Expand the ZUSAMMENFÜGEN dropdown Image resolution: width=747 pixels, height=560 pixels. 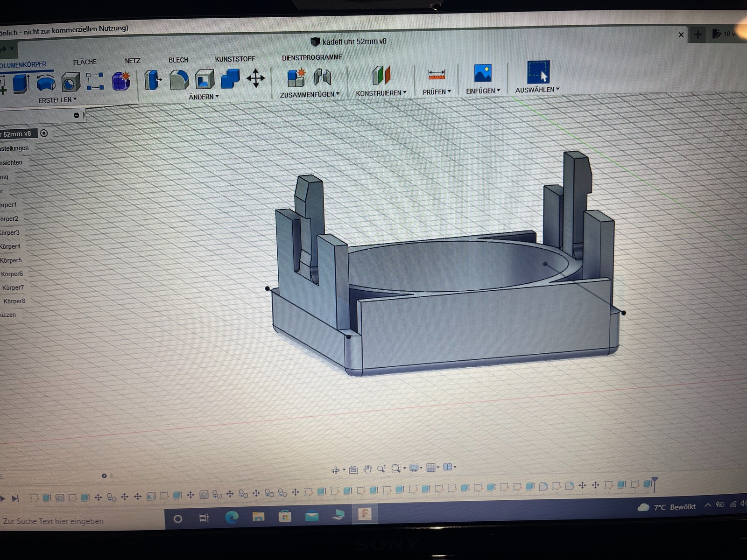(310, 94)
